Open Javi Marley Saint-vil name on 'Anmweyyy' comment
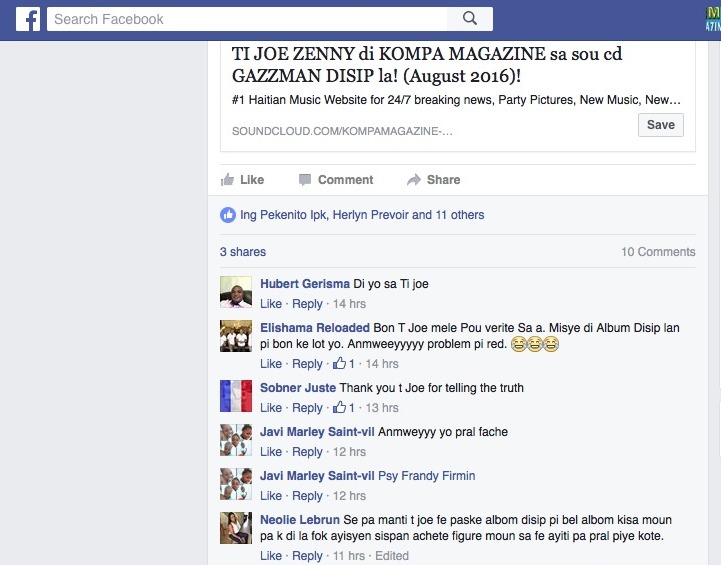 317,432
